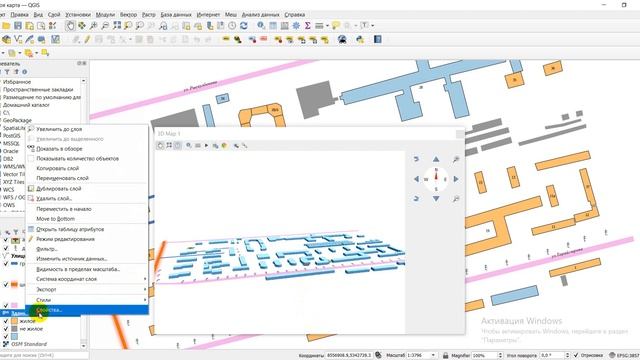This screenshot has width=640, height=360.
Task: Click the Pan Map to Selection icon
Action: click(82, 26)
